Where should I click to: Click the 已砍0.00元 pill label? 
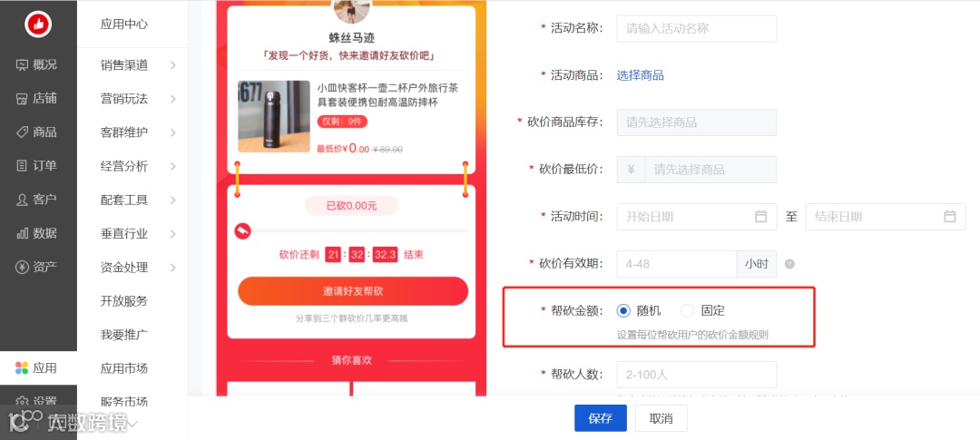tap(351, 206)
